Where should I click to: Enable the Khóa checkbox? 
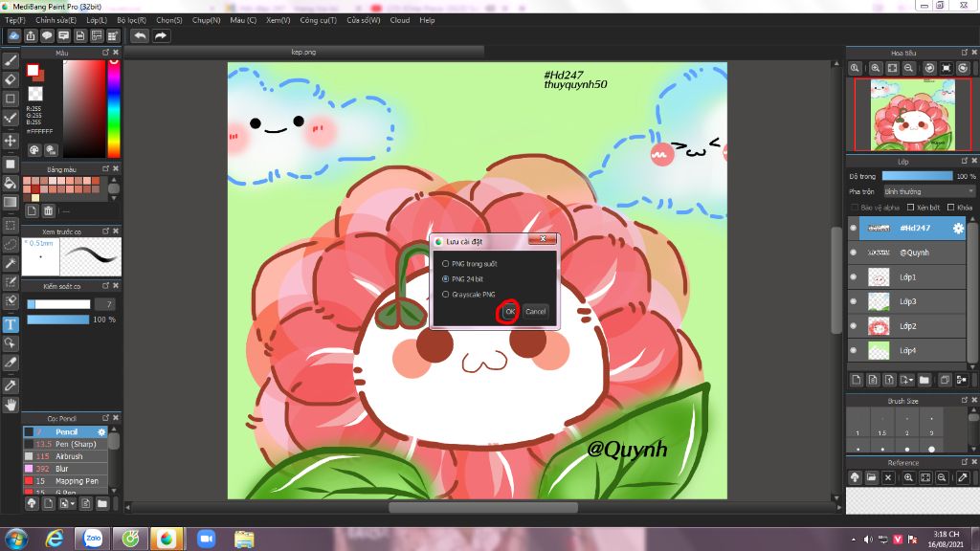point(951,208)
